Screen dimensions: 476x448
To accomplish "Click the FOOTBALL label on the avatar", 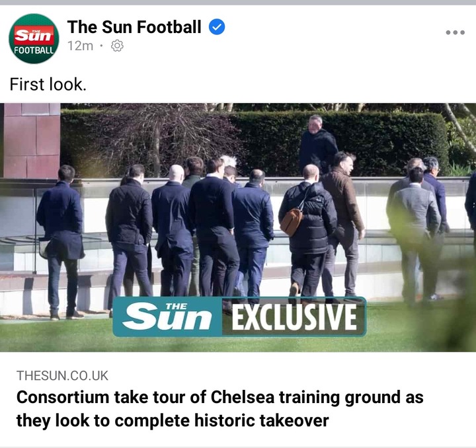I will (x=34, y=50).
